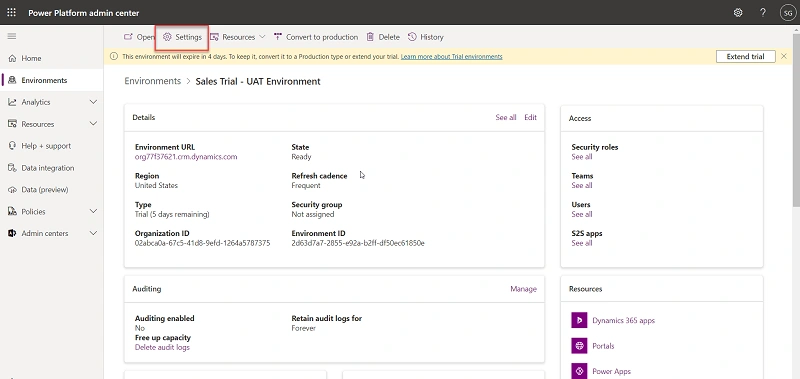The image size is (800, 379).
Task: Click the Home icon in the sidebar
Action: 12,58
